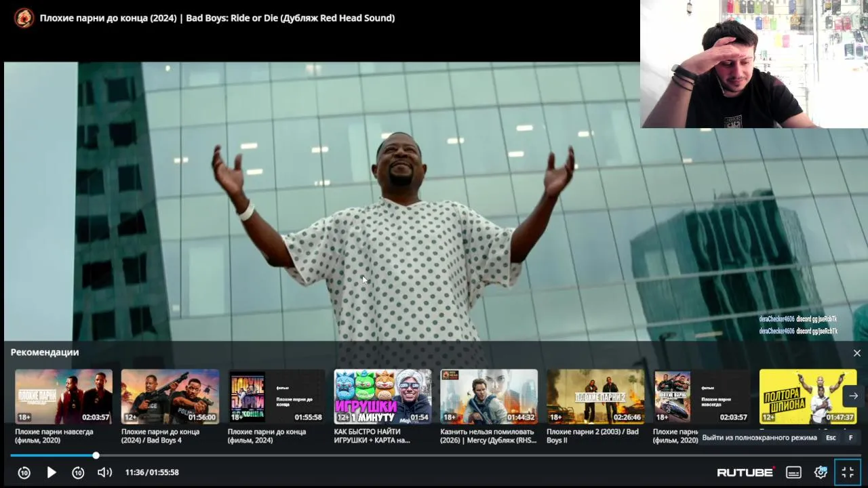This screenshot has width=868, height=488.
Task: Open the Полтора шпиона yellow thumbnail
Action: [808, 396]
